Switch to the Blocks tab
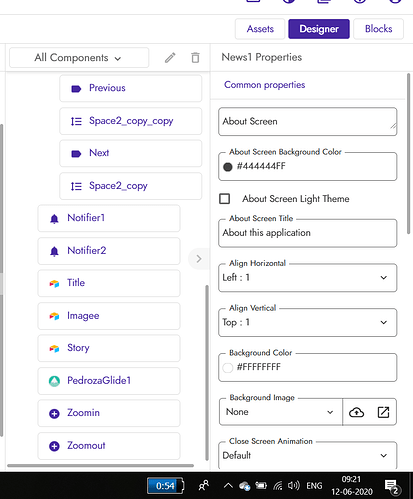Screen dimensions: 413x499 pyautogui.click(x=378, y=29)
